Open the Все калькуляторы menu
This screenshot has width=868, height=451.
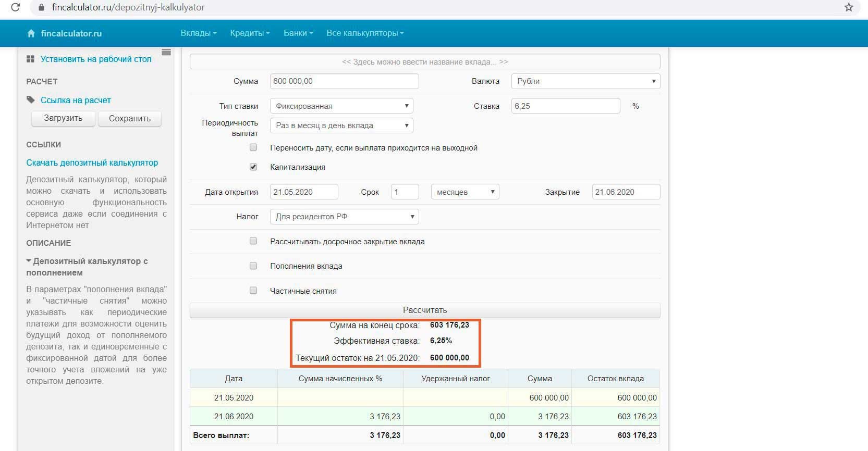pyautogui.click(x=365, y=33)
